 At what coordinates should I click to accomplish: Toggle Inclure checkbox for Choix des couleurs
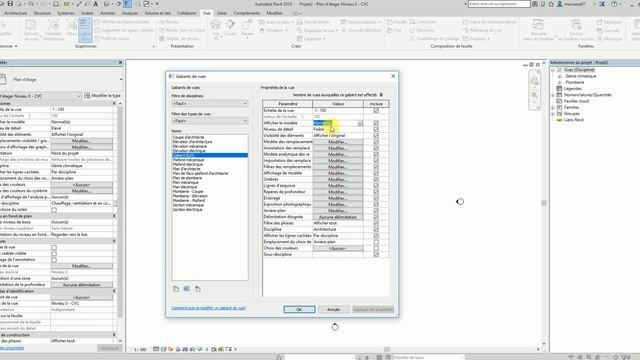coord(376,248)
